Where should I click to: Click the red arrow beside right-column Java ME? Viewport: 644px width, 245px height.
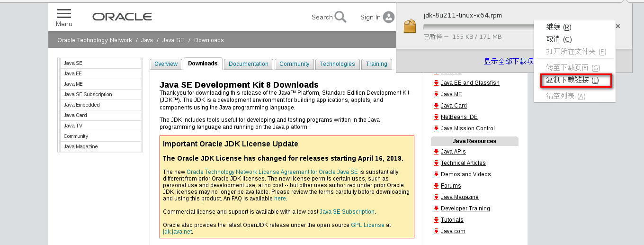[436, 94]
